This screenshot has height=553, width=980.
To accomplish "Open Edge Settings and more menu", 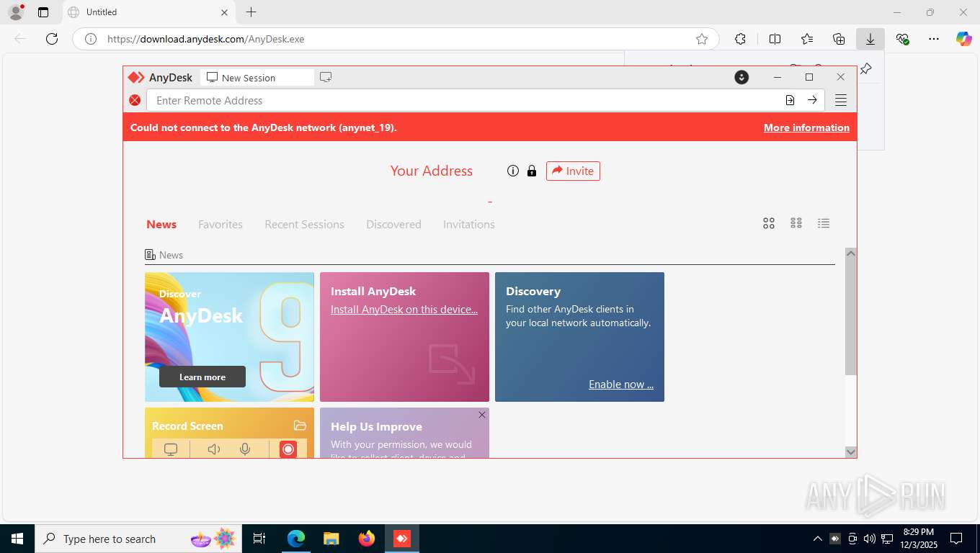I will [x=934, y=39].
